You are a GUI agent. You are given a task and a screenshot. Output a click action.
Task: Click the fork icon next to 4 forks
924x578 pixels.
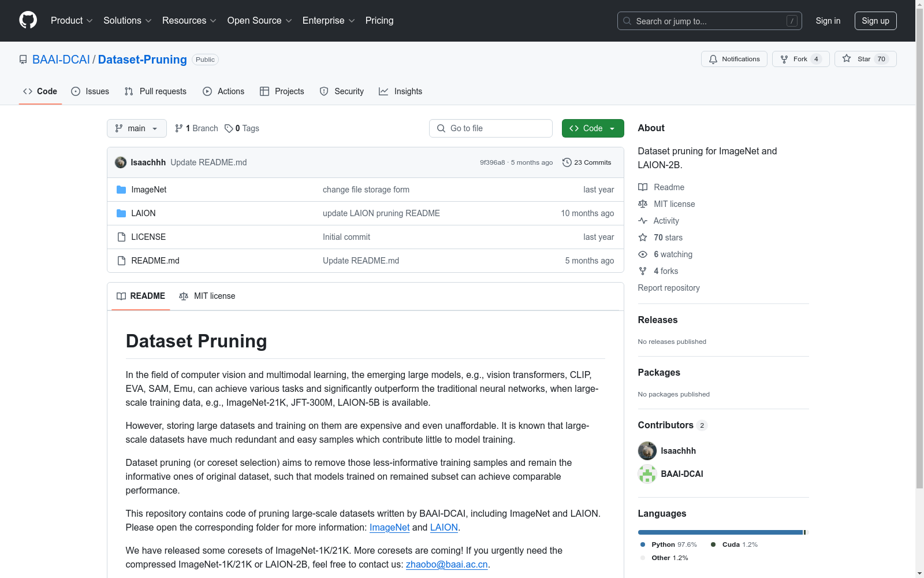pyautogui.click(x=643, y=271)
